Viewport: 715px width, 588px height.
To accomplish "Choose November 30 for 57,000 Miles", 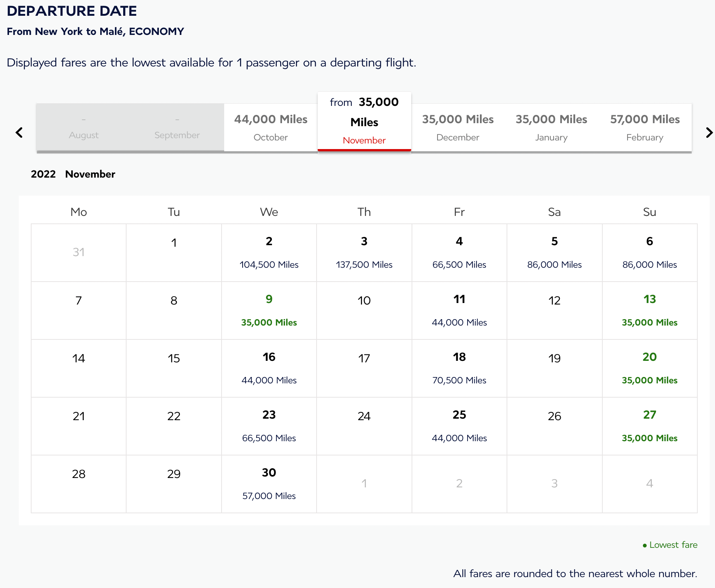I will pyautogui.click(x=269, y=484).
